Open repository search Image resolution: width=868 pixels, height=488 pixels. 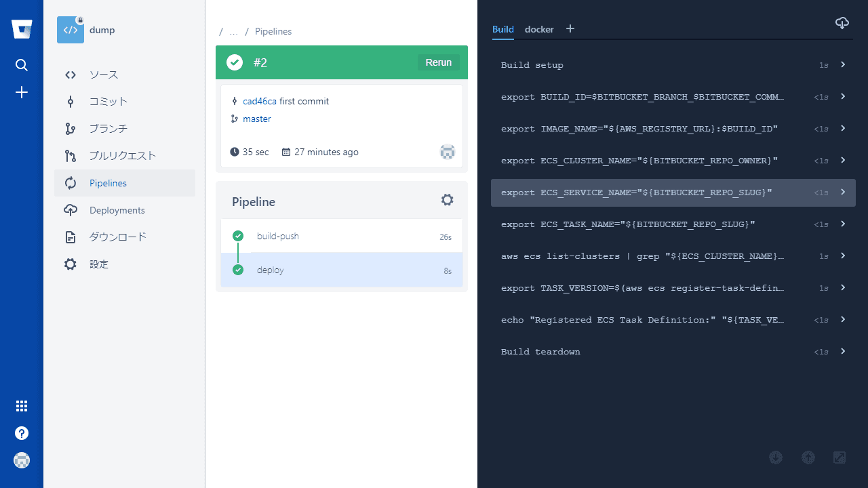[x=21, y=65]
